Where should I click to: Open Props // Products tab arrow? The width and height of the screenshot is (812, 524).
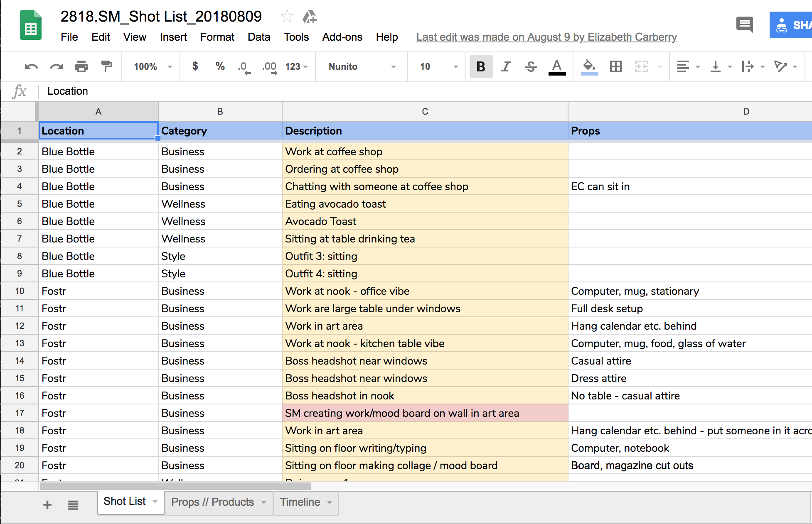pos(264,502)
